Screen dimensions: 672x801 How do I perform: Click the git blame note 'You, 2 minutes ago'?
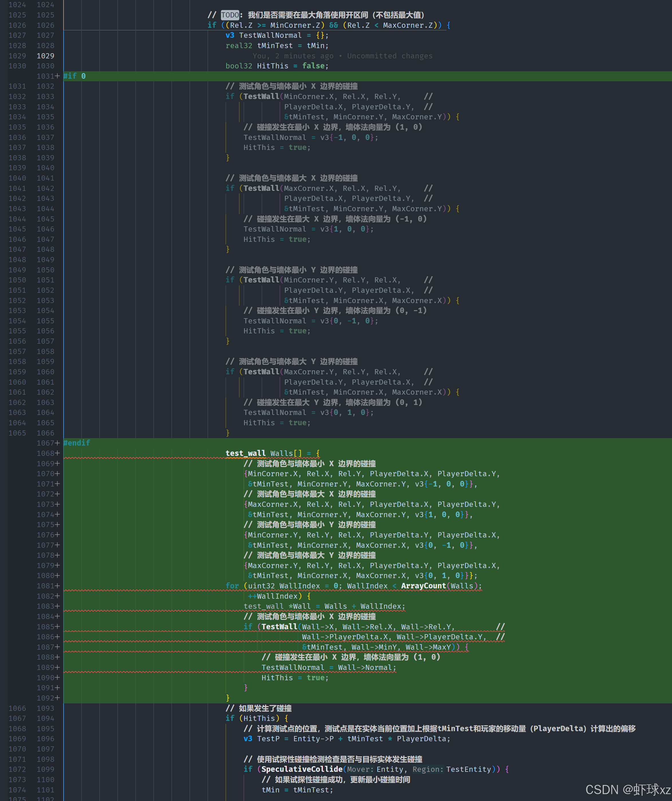click(x=293, y=56)
